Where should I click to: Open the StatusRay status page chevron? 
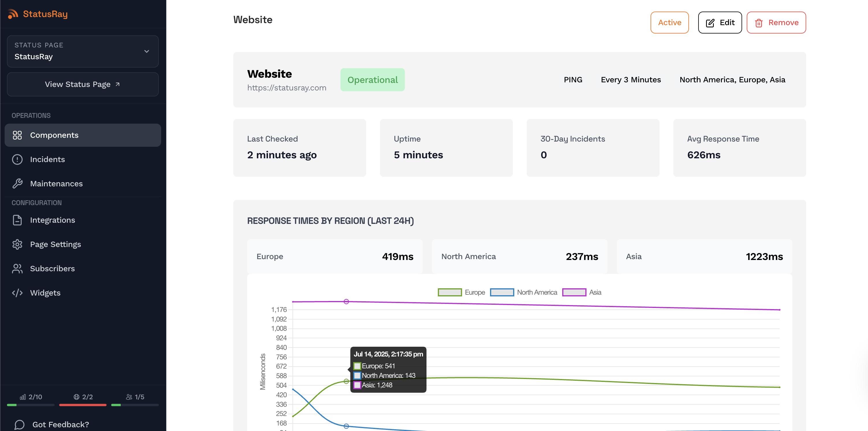[x=147, y=51]
